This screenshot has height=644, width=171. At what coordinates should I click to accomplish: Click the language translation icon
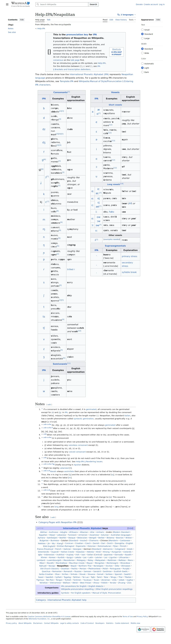tap(119, 15)
